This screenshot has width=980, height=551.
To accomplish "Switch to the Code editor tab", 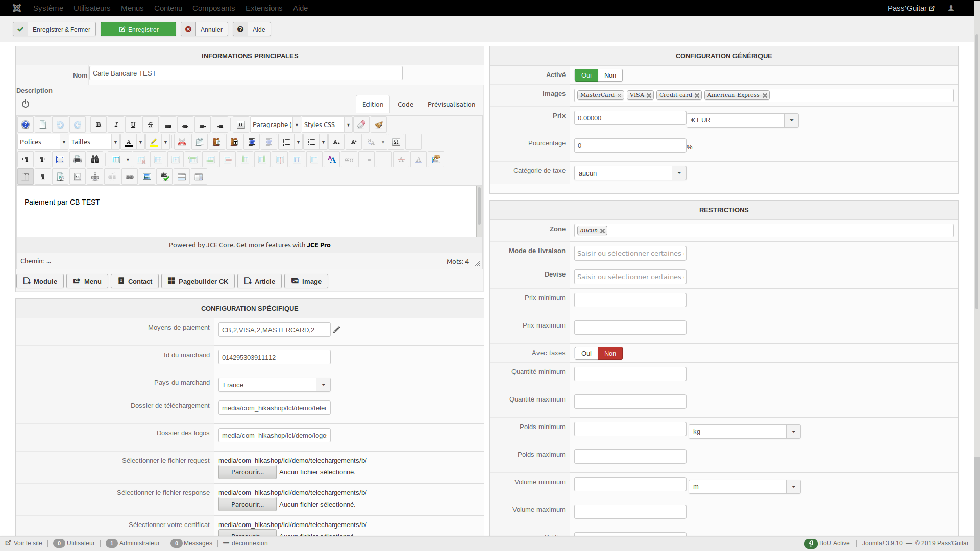I will 405,105.
